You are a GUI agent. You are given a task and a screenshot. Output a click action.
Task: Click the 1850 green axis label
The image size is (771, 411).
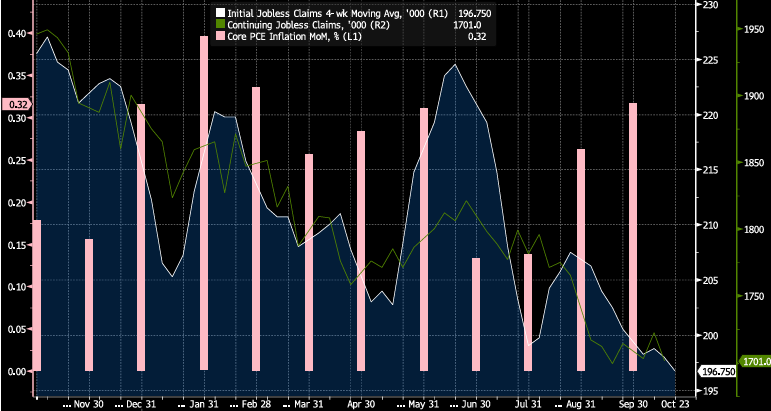(x=753, y=163)
